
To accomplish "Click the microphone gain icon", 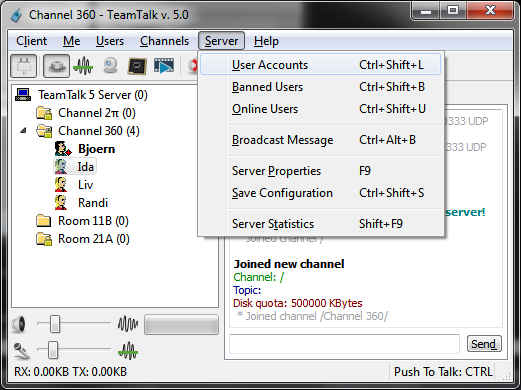I will pyautogui.click(x=21, y=351).
